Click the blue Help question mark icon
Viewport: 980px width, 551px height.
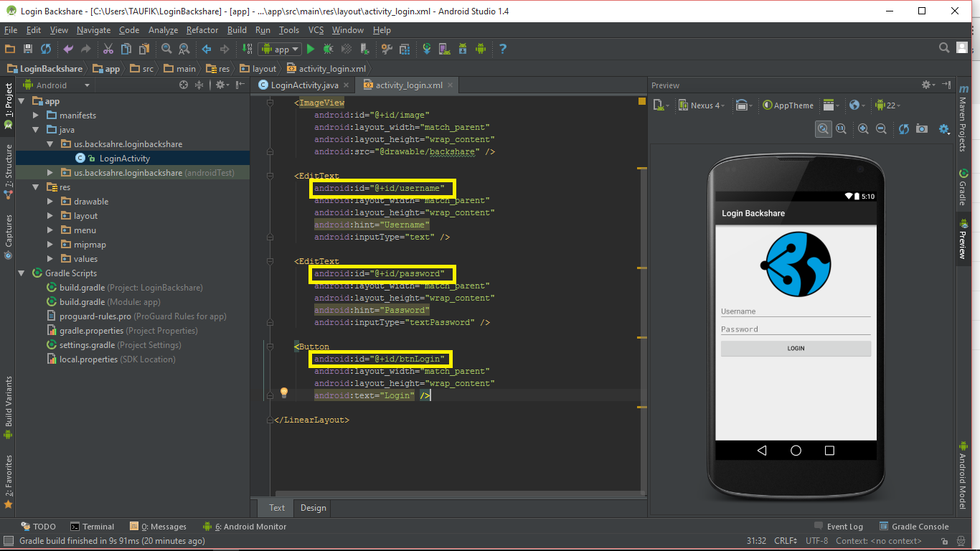(x=503, y=49)
